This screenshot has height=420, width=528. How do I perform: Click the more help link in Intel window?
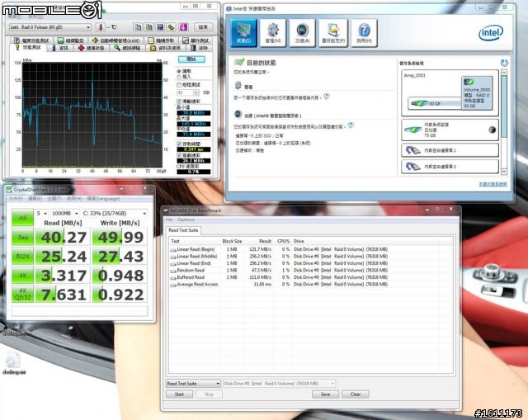click(x=493, y=184)
